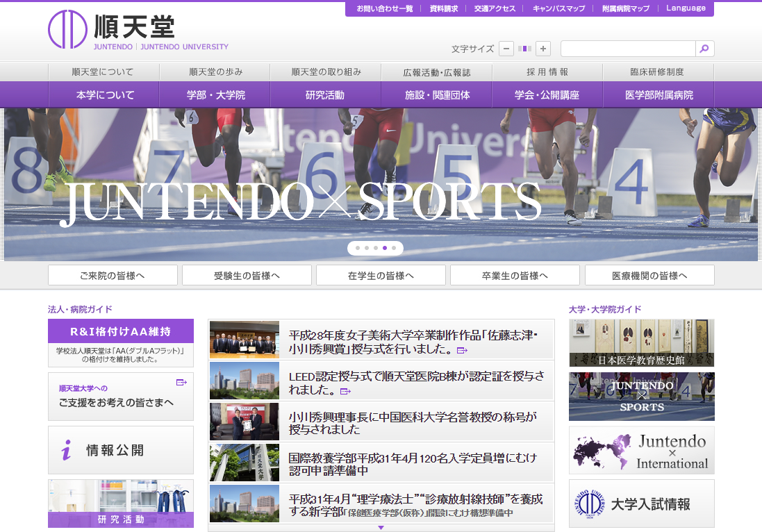
Task: Click arrow icon on ご支援 banner
Action: [181, 383]
